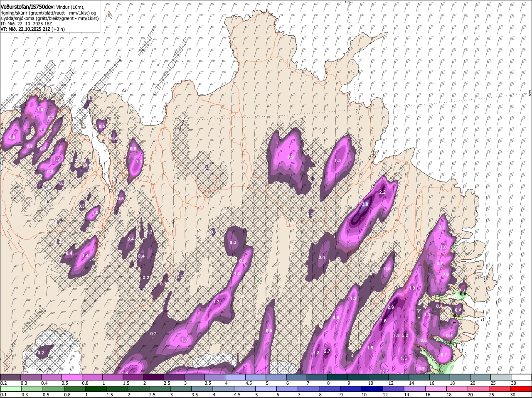Click the 3.8 precipitation value on the map
Image resolution: width=532 pixels, height=398 pixels.
[x=365, y=204]
